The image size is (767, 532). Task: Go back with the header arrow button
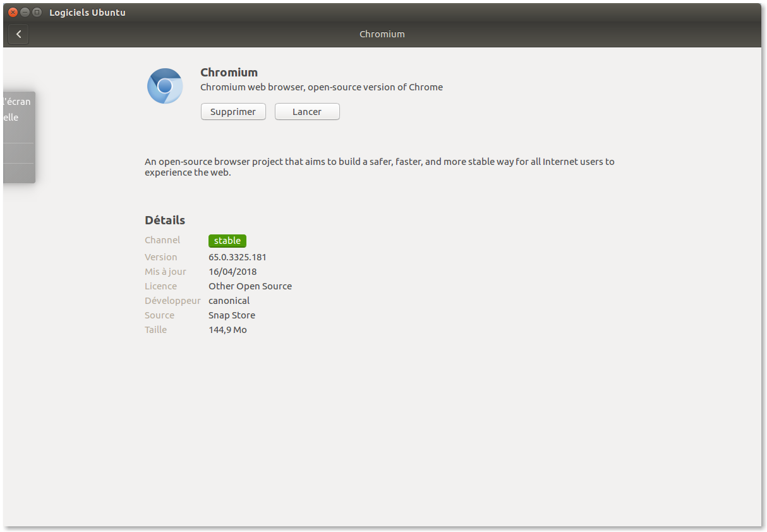(x=18, y=34)
